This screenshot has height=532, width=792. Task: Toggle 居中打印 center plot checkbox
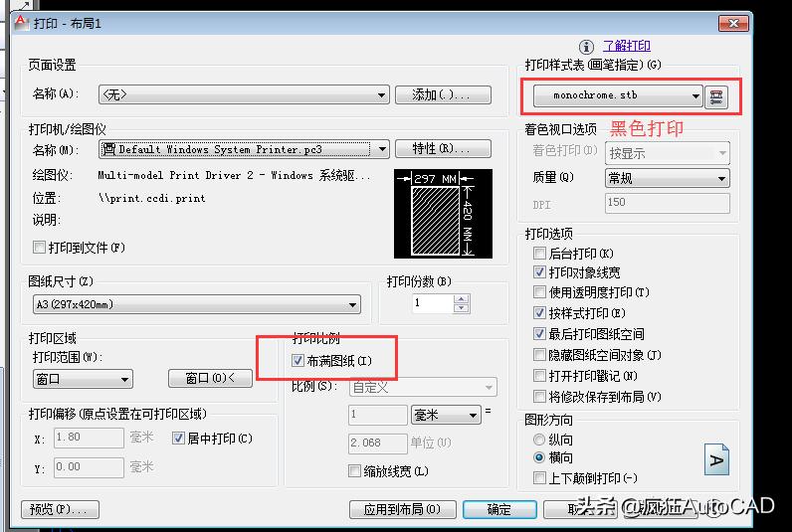(x=178, y=438)
